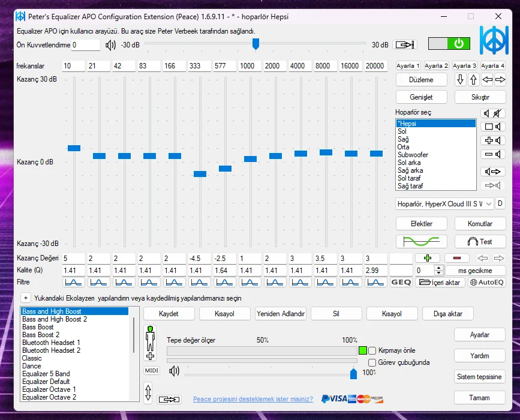This screenshot has width=520, height=420.
Task: Click the 577 frequency input field
Action: point(224,65)
